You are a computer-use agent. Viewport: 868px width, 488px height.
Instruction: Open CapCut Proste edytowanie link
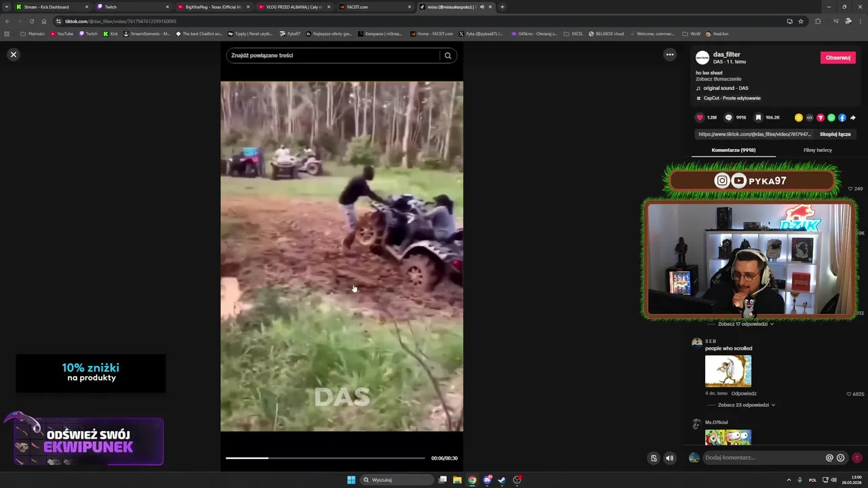(732, 98)
